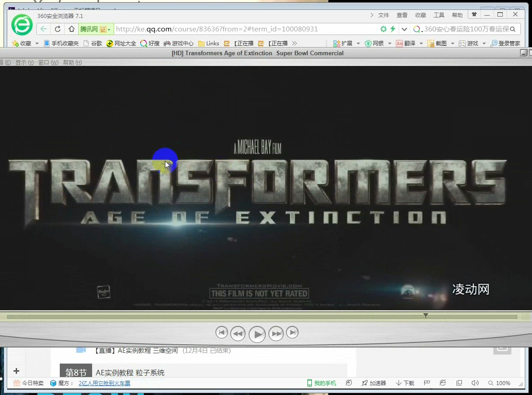Click the flag icon in browser status bar
Image resolution: width=532 pixels, height=395 pixels.
[427, 383]
